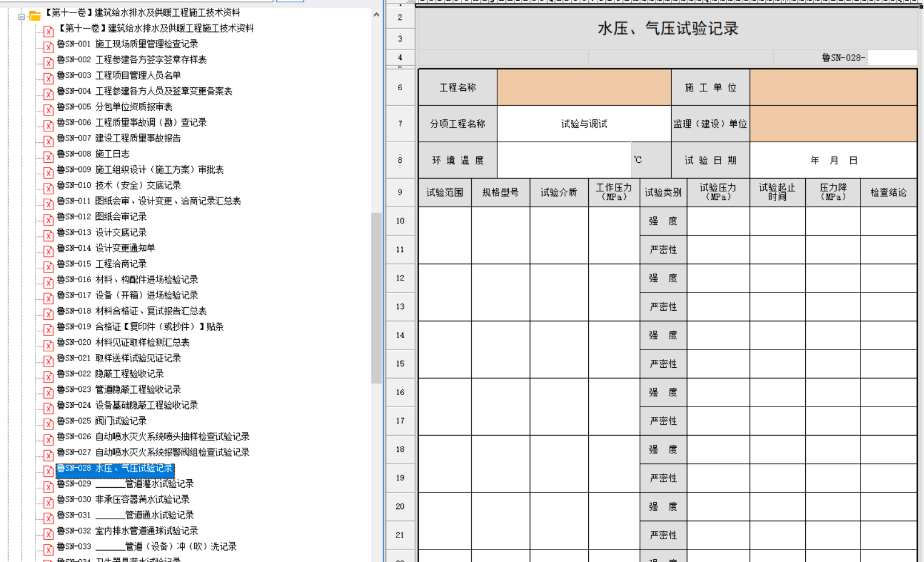The height and width of the screenshot is (562, 924).
Task: Collapse the 第十一卷 root tree node
Action: pyautogui.click(x=22, y=17)
